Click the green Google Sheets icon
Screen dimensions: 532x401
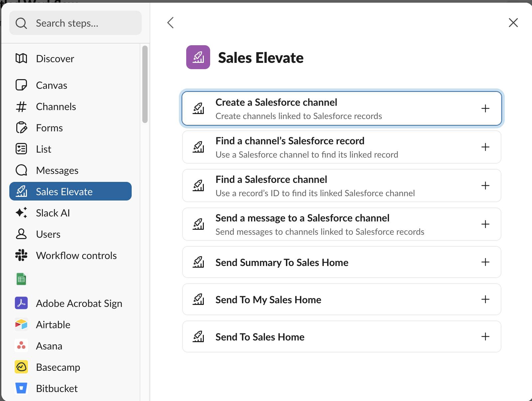tap(21, 279)
